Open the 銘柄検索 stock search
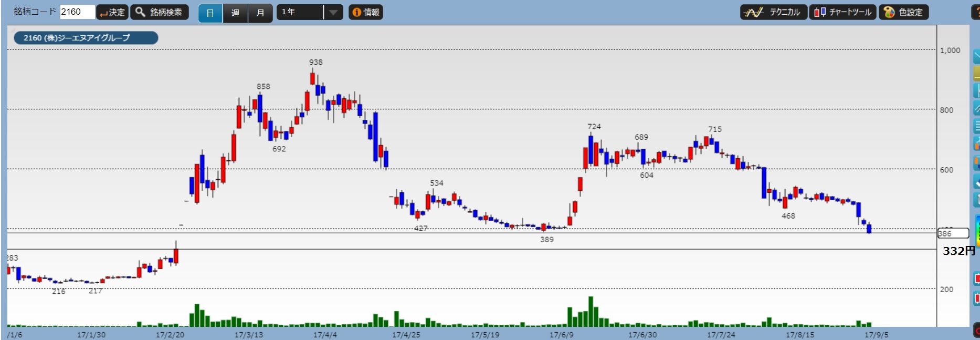This screenshot has width=980, height=340. 160,12
